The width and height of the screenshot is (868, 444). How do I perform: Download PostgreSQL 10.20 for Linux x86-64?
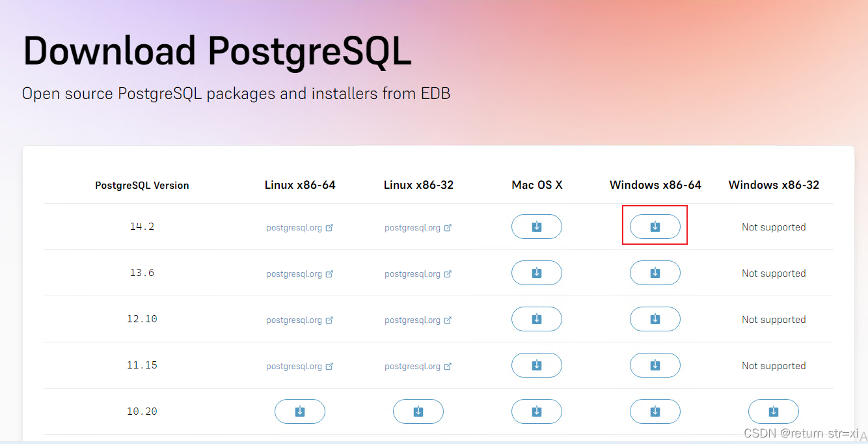click(300, 411)
